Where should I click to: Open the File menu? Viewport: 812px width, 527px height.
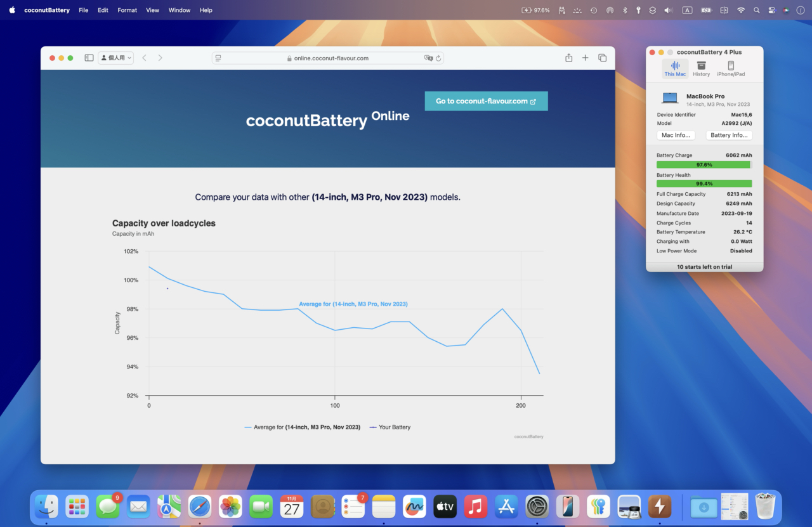(x=83, y=10)
